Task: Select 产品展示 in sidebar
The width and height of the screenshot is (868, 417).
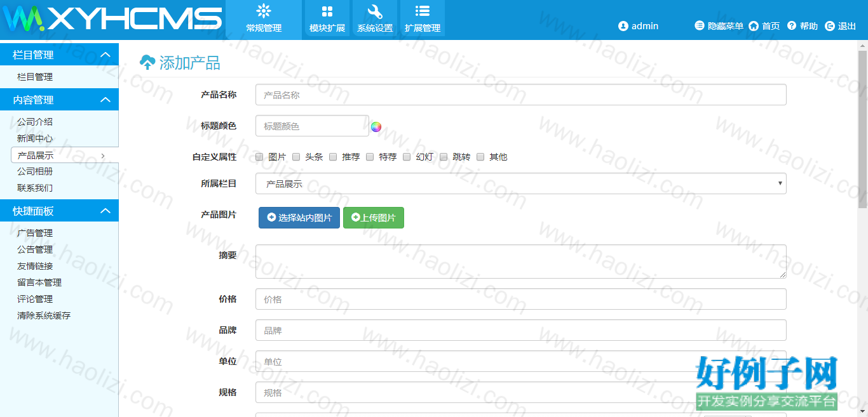Action: coord(36,156)
